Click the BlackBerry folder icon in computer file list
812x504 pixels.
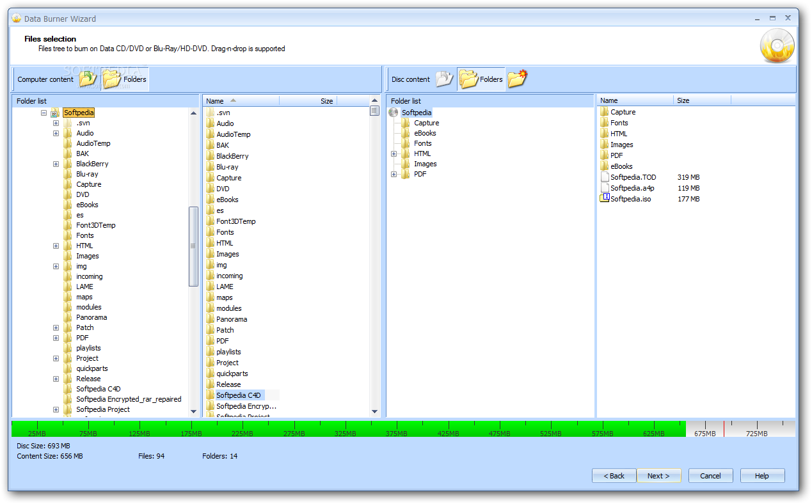pos(210,156)
